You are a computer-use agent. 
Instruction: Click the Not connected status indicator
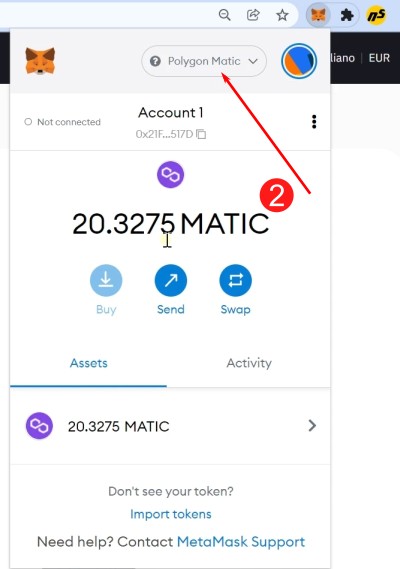coord(62,122)
